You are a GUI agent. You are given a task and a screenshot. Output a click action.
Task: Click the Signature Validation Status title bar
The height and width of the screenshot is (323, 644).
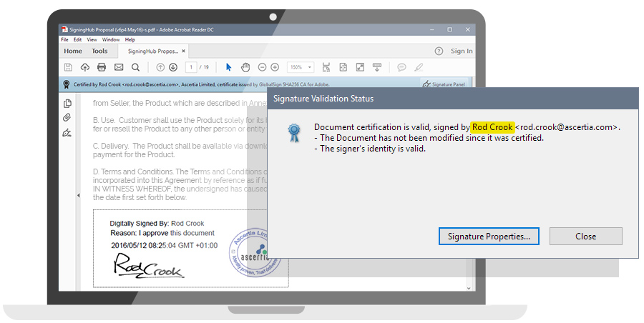[453, 99]
